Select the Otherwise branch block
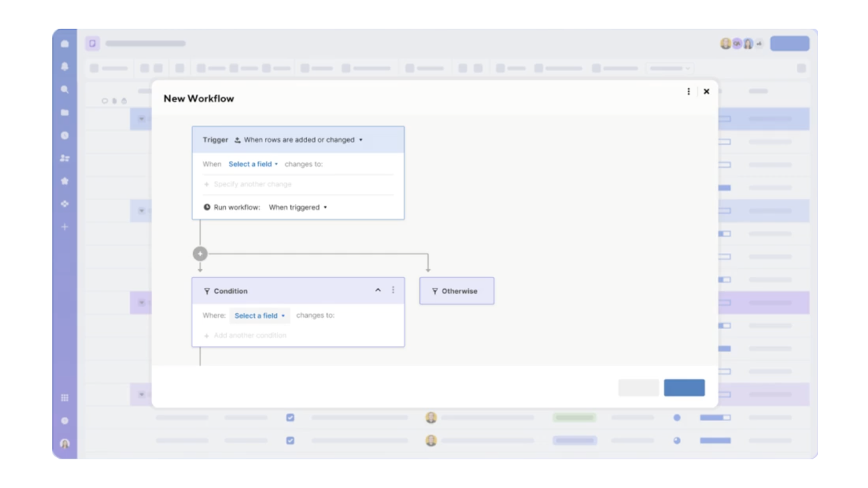The height and width of the screenshot is (488, 868). tap(457, 291)
